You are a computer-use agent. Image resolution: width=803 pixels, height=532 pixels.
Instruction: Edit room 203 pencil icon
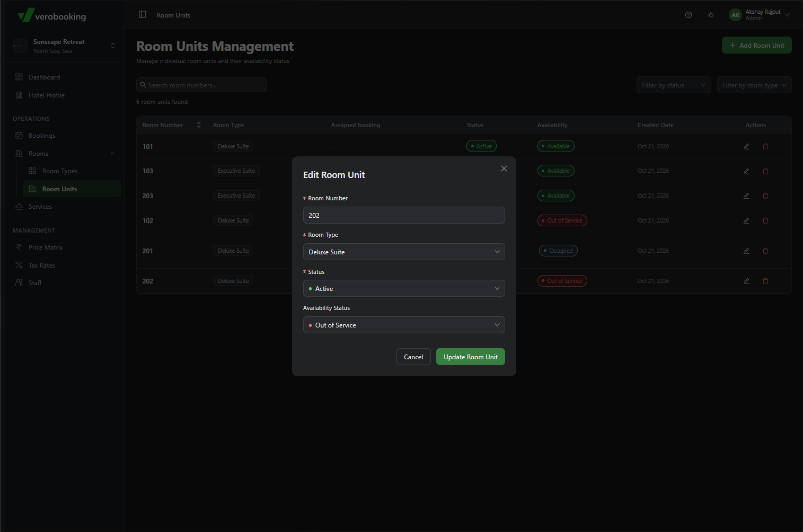(x=746, y=196)
